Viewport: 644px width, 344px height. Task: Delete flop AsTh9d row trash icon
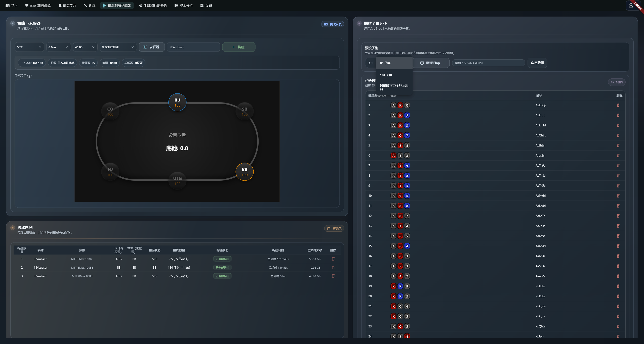point(618,166)
